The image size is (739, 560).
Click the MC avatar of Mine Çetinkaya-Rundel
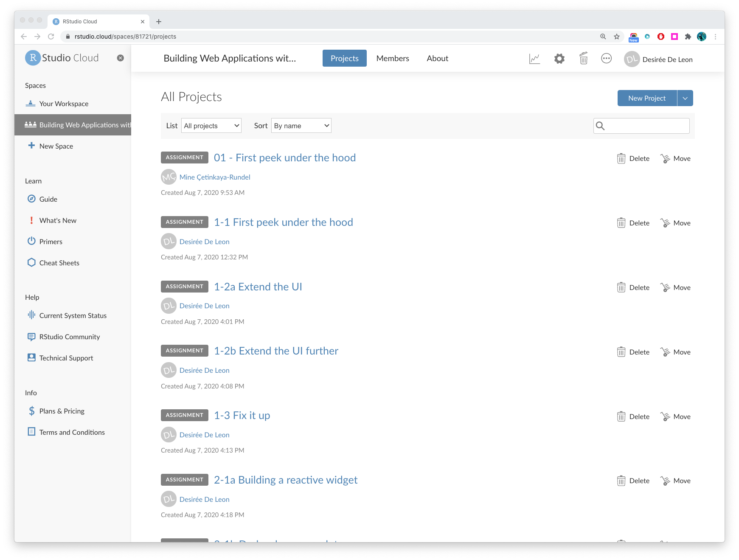pos(169,177)
